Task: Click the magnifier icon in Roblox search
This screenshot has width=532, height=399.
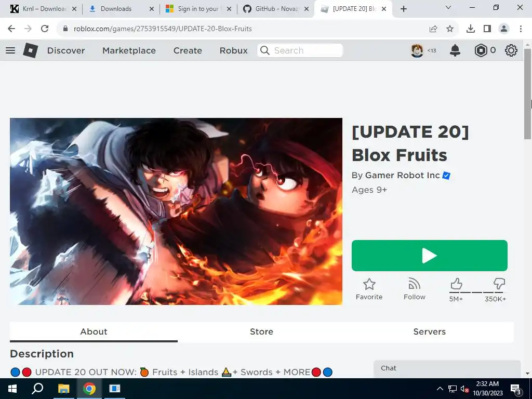Action: coord(264,50)
